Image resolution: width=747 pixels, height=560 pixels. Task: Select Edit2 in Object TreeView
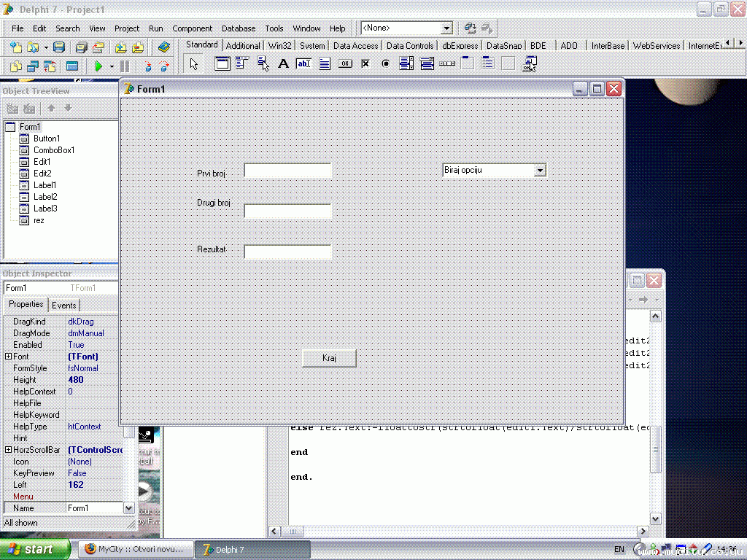[42, 174]
